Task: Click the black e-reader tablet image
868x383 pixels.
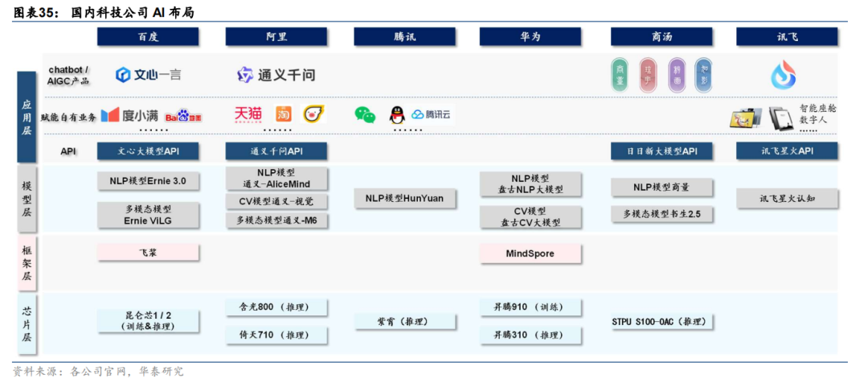Action: coord(780,118)
